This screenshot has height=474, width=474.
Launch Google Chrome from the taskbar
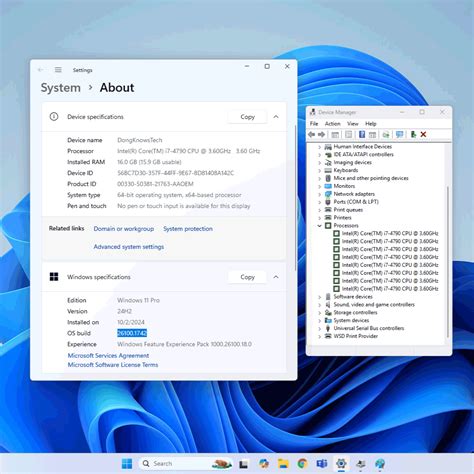(x=302, y=464)
